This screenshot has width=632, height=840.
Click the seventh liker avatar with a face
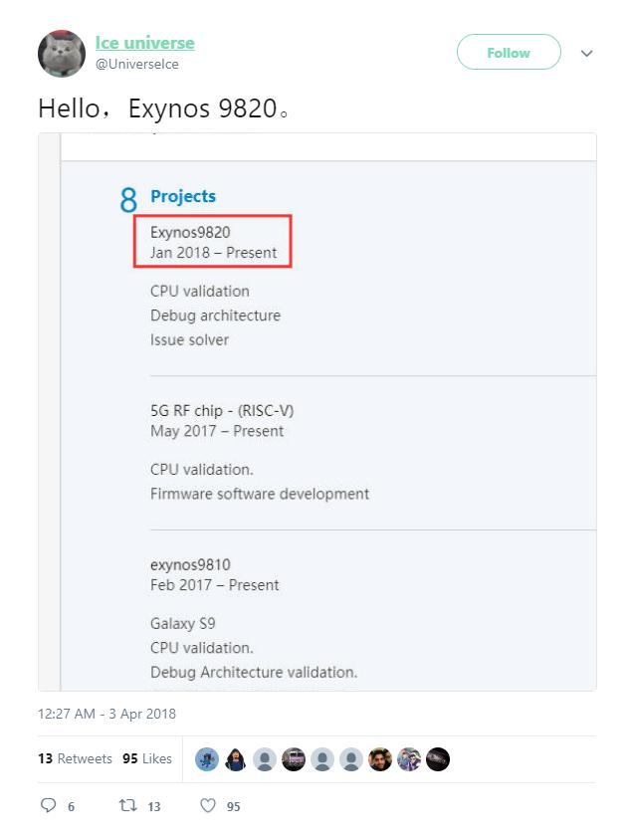(x=380, y=759)
